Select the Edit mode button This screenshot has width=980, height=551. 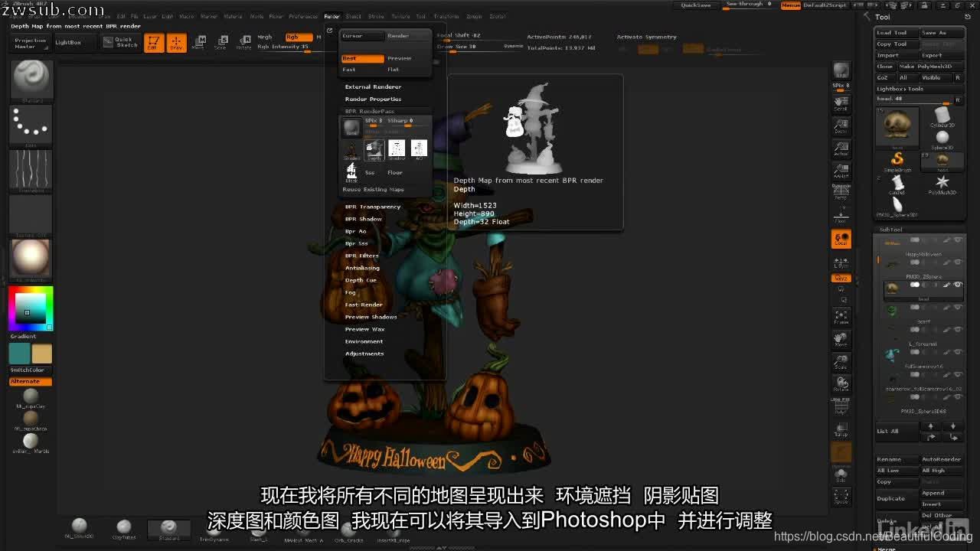(154, 43)
